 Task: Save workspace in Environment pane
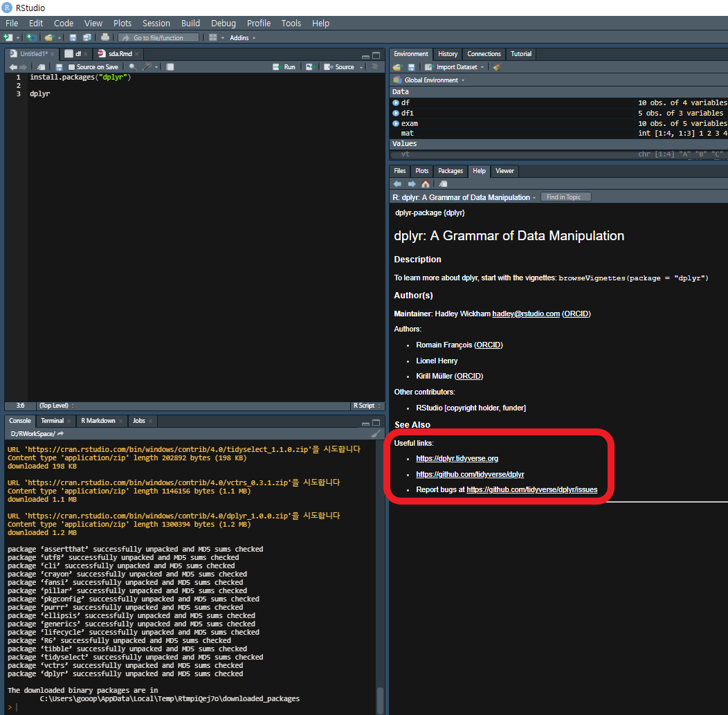pos(411,67)
